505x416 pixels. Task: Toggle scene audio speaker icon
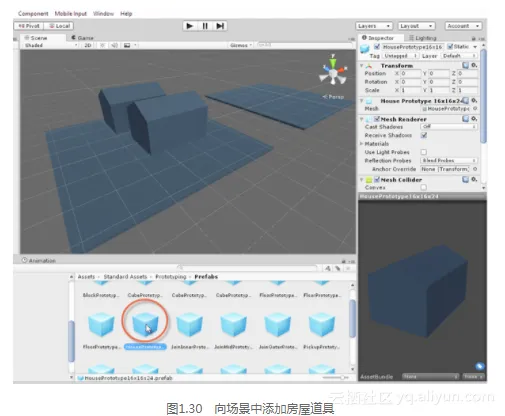(114, 45)
